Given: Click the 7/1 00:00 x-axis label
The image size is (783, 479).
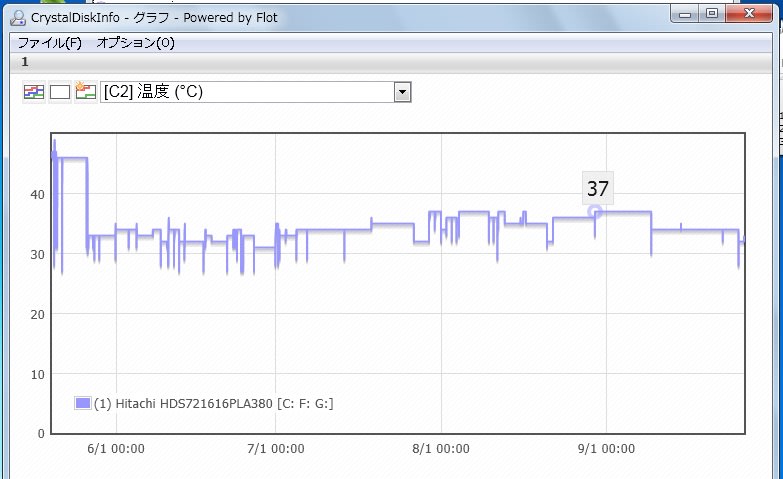Looking at the screenshot, I should (276, 449).
